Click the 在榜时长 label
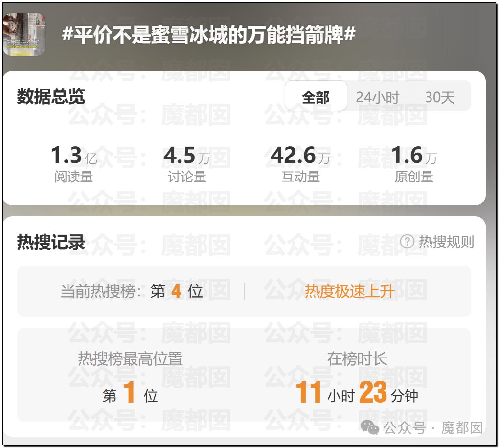 tap(357, 358)
